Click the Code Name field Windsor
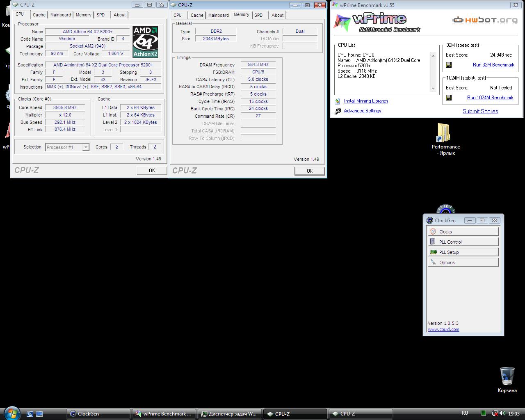This screenshot has height=420, width=525. pos(67,39)
